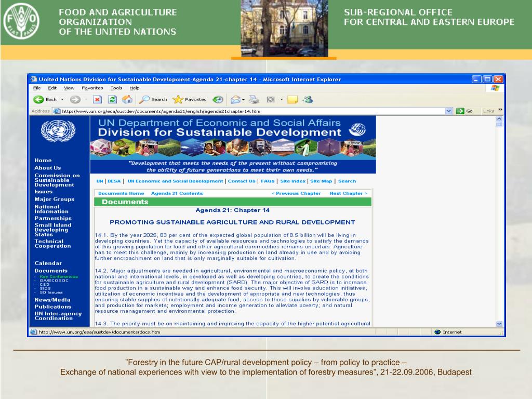Open the Back button history dropdown arrow
532x399 pixels.
tap(62, 99)
